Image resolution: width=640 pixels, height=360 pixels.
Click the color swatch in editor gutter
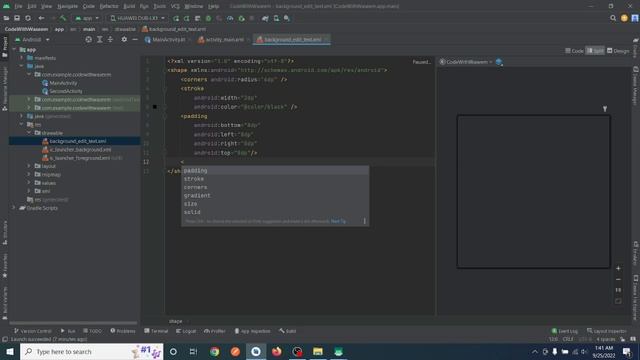point(155,107)
